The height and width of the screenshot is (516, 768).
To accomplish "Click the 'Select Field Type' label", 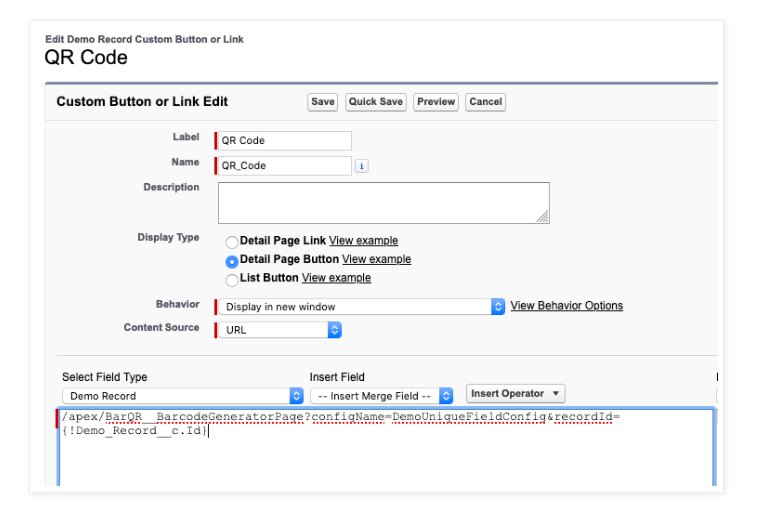I will [104, 377].
